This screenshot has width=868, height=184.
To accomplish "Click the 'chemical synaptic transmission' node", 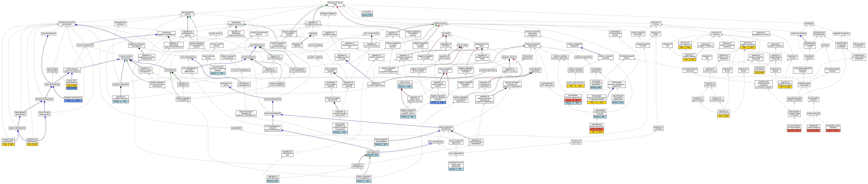I will pos(333,99).
